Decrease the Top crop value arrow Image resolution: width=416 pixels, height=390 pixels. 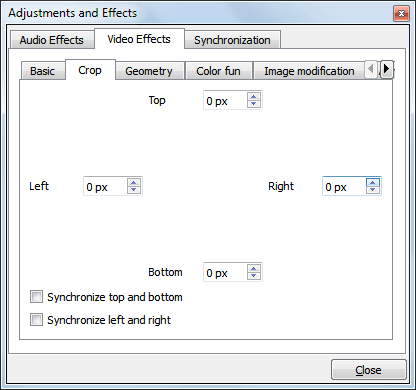coord(254,104)
